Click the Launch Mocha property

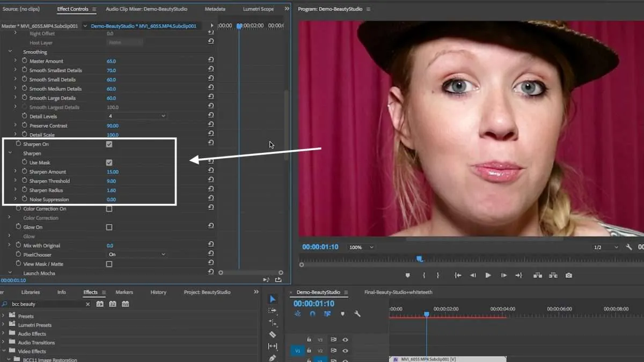[x=39, y=273]
